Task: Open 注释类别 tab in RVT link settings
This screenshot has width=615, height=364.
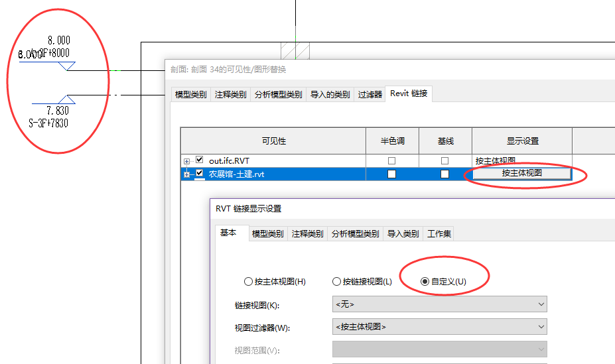Action: (x=308, y=234)
